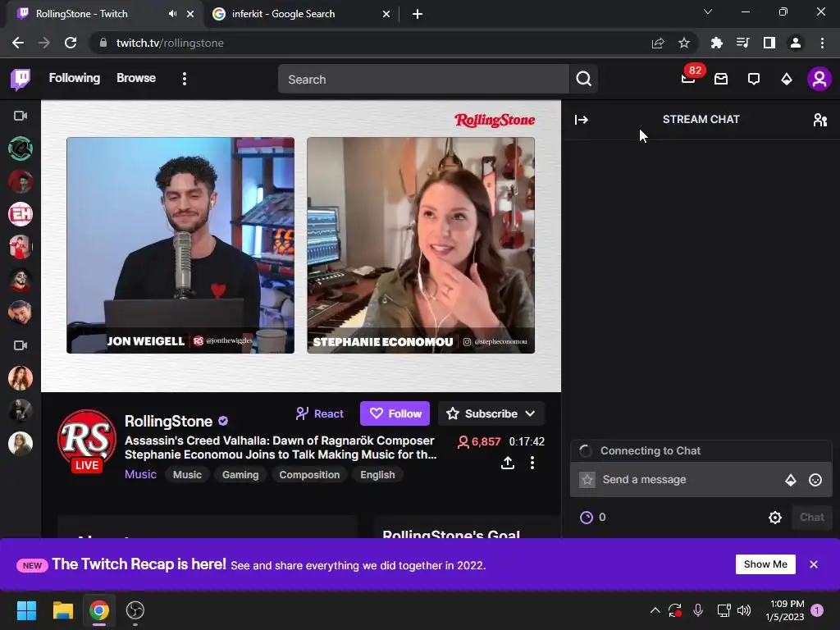This screenshot has width=840, height=630.
Task: Click the verified badge beside RollingStone
Action: (x=223, y=421)
